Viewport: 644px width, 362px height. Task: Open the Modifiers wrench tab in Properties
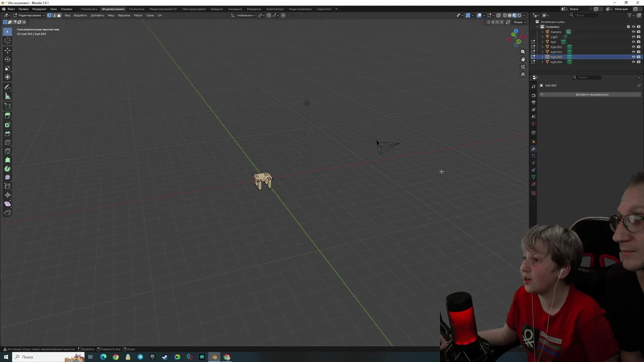tap(533, 149)
